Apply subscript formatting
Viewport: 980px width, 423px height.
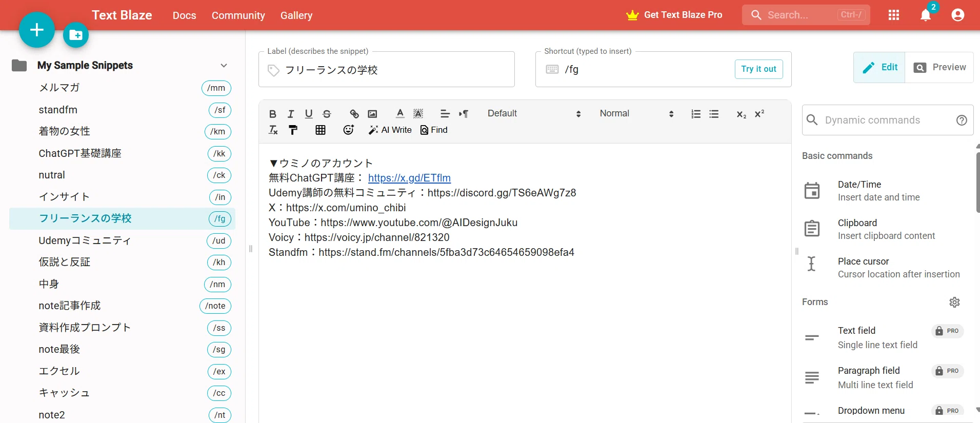(x=742, y=114)
